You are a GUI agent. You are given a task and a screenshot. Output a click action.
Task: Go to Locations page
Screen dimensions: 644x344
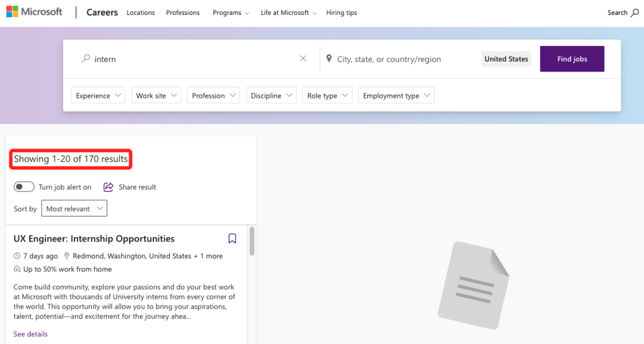[141, 13]
